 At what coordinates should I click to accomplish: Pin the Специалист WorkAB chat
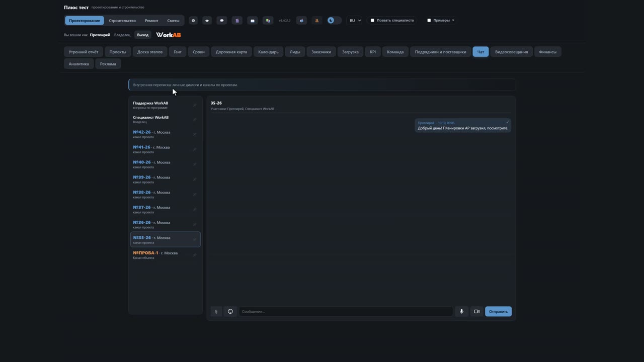pos(195,119)
